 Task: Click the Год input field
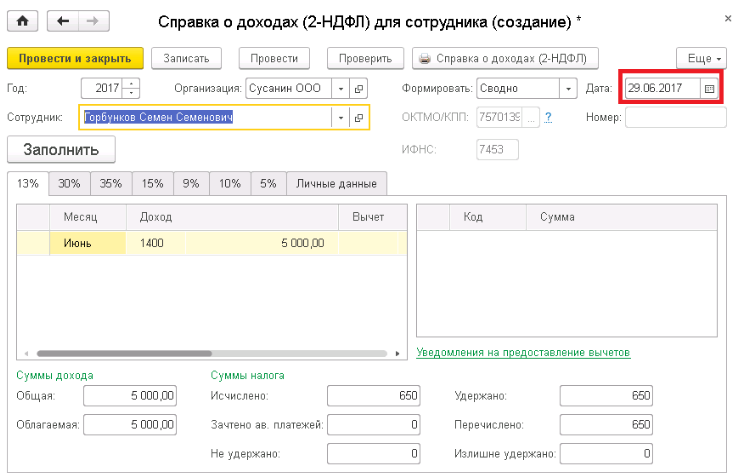pyautogui.click(x=102, y=88)
